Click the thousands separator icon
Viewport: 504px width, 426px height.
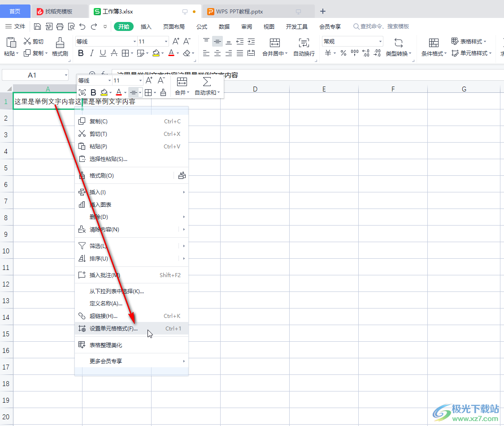(355, 53)
